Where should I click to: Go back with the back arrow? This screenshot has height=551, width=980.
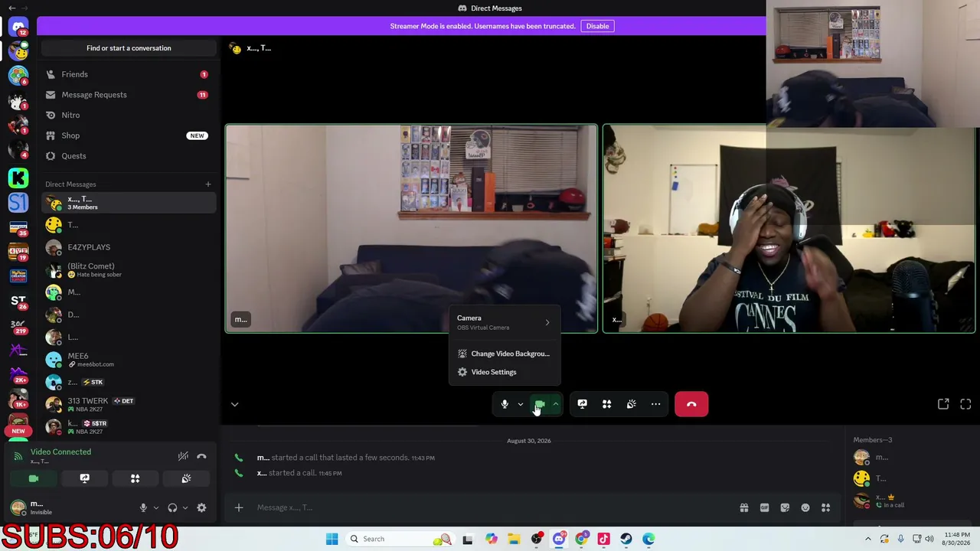point(11,8)
